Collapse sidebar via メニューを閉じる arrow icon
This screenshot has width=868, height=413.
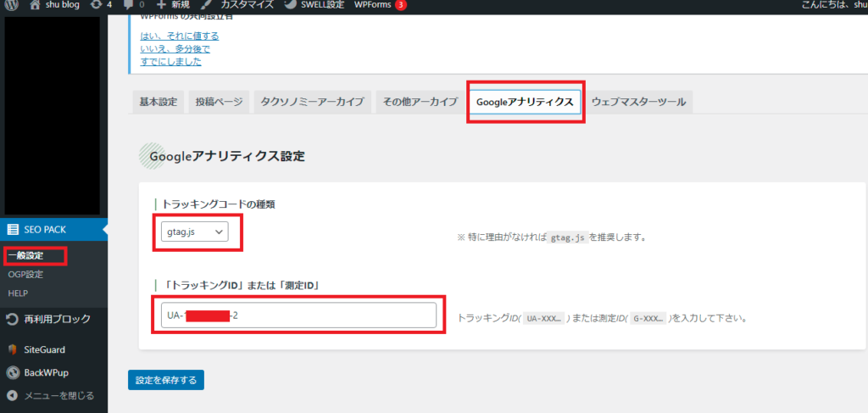[x=12, y=396]
